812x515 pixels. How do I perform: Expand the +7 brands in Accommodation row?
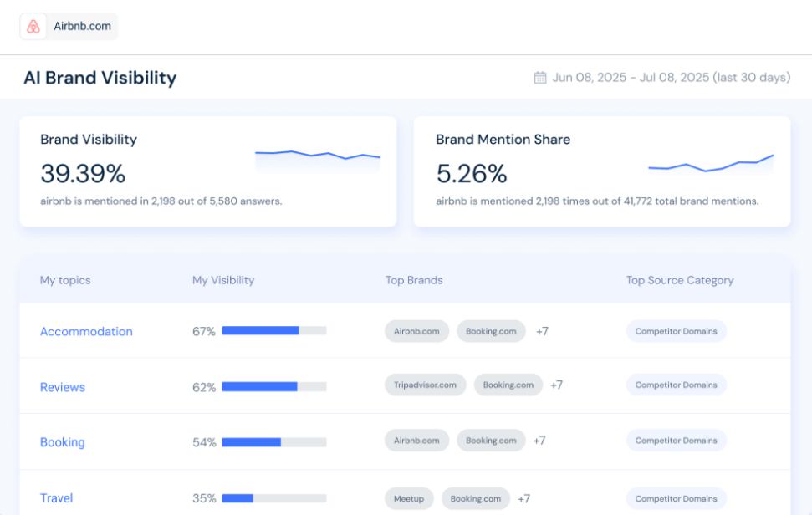coord(542,332)
